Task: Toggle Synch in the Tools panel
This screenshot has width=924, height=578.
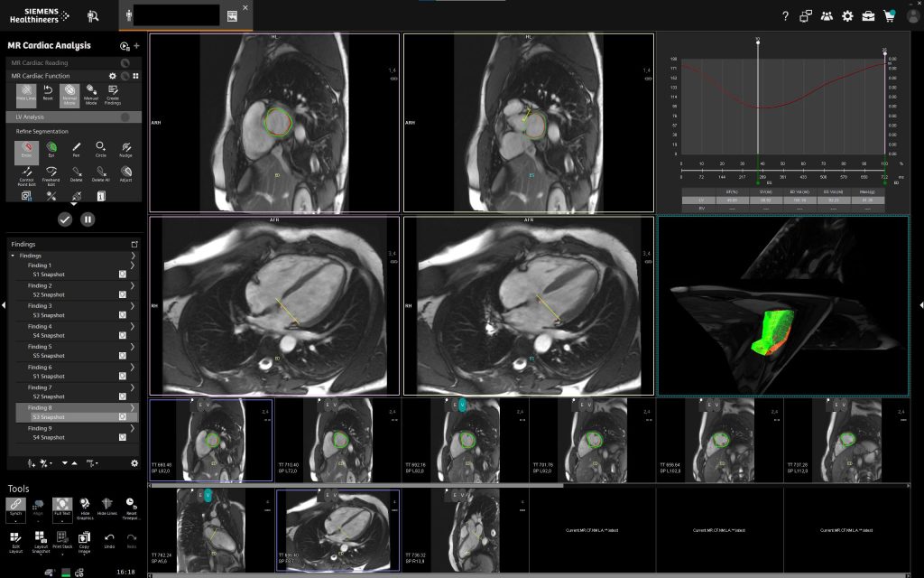Action: [x=15, y=506]
